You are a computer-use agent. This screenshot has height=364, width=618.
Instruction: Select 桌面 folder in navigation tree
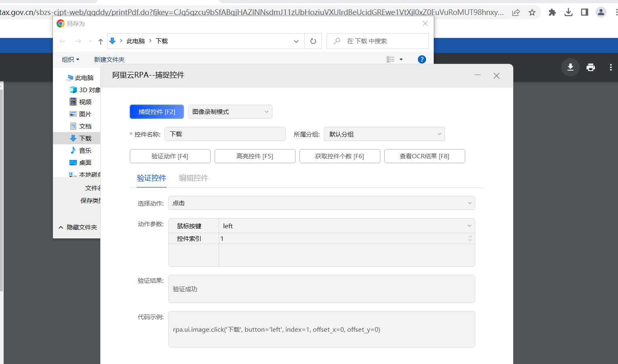pos(81,163)
